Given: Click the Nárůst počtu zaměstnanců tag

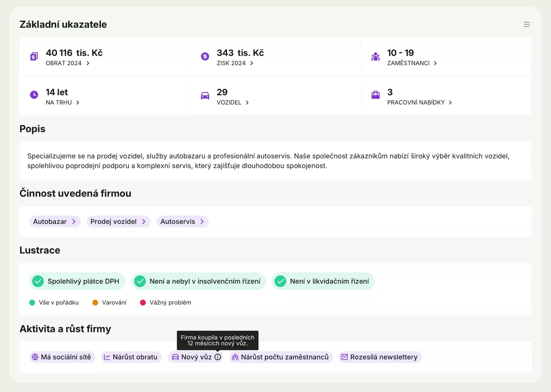Looking at the screenshot, I should 281,357.
